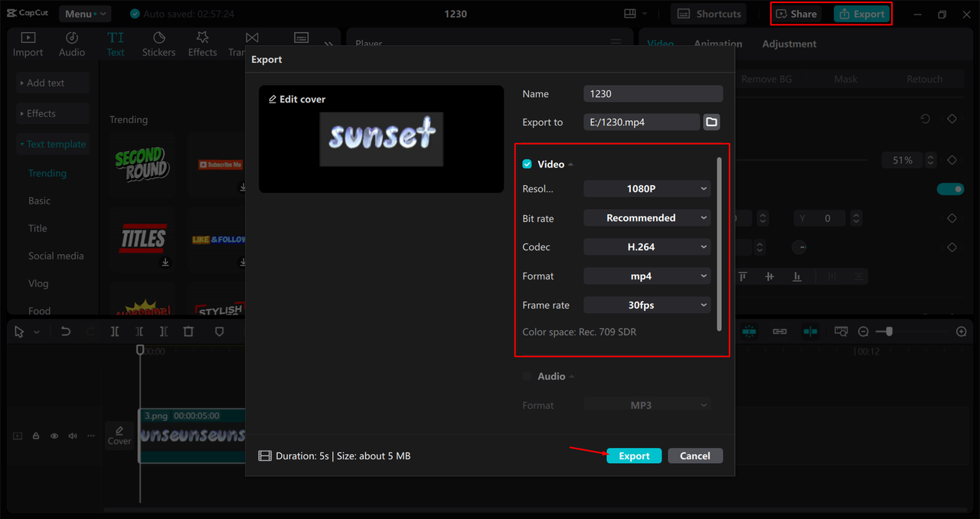Click the Split icon in timeline toolbar
Image resolution: width=980 pixels, height=519 pixels.
(x=114, y=331)
